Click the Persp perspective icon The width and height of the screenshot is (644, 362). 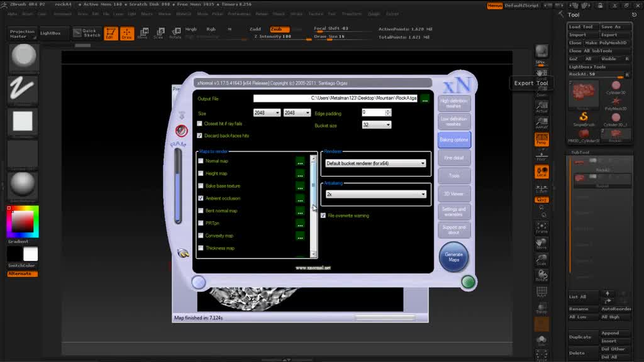point(541,140)
